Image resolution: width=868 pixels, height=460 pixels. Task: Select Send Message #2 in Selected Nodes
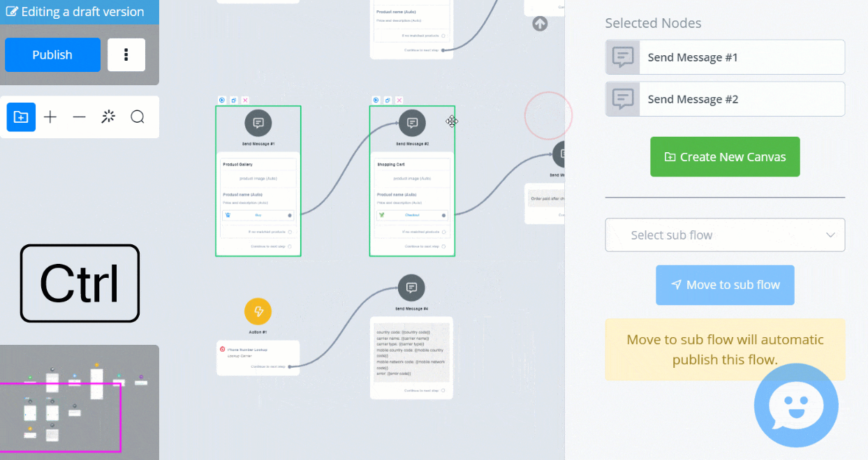click(x=725, y=99)
